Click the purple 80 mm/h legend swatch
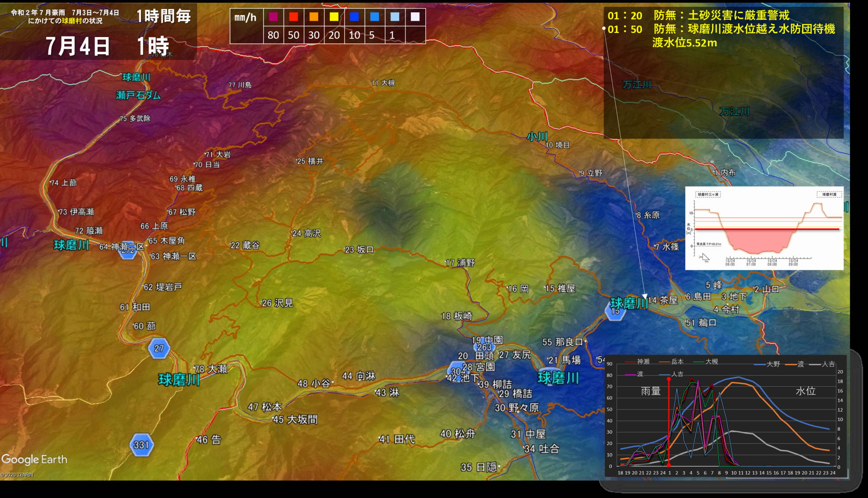Viewport: 868px width, 498px height. tap(273, 17)
